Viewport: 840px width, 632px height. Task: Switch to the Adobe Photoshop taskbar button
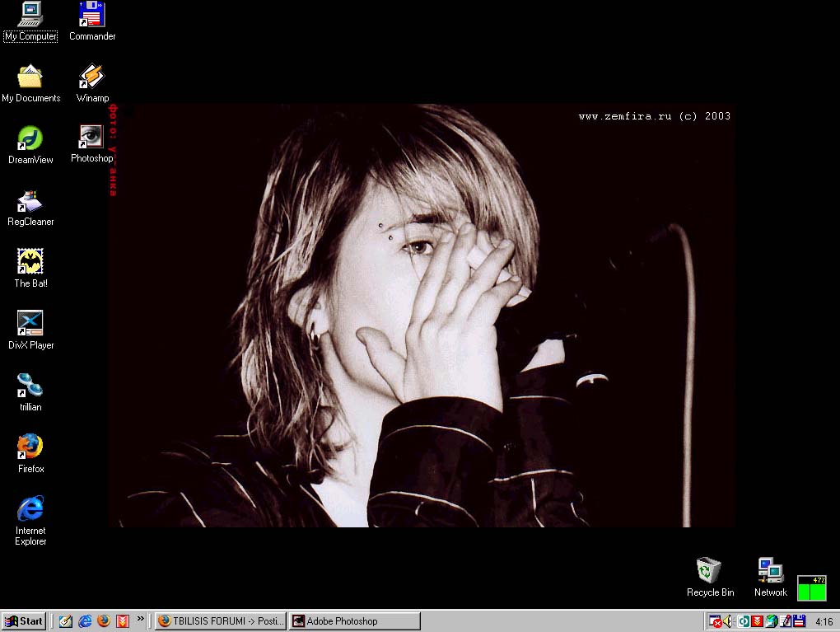click(355, 621)
